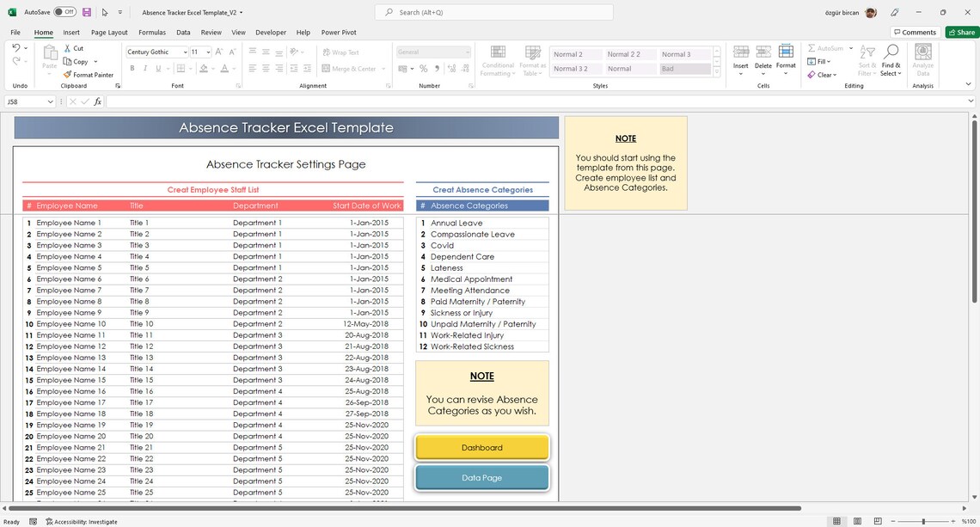This screenshot has height=527, width=980.
Task: Click the Data Page button
Action: click(x=481, y=475)
